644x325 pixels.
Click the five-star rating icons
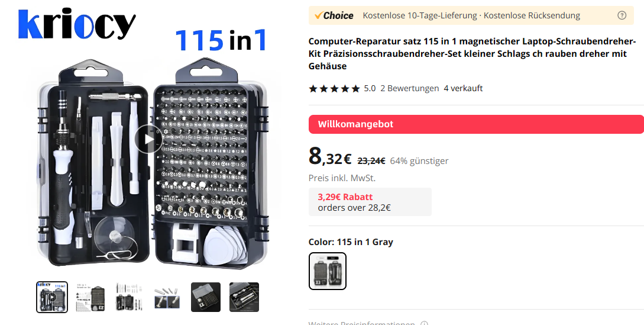(x=334, y=88)
